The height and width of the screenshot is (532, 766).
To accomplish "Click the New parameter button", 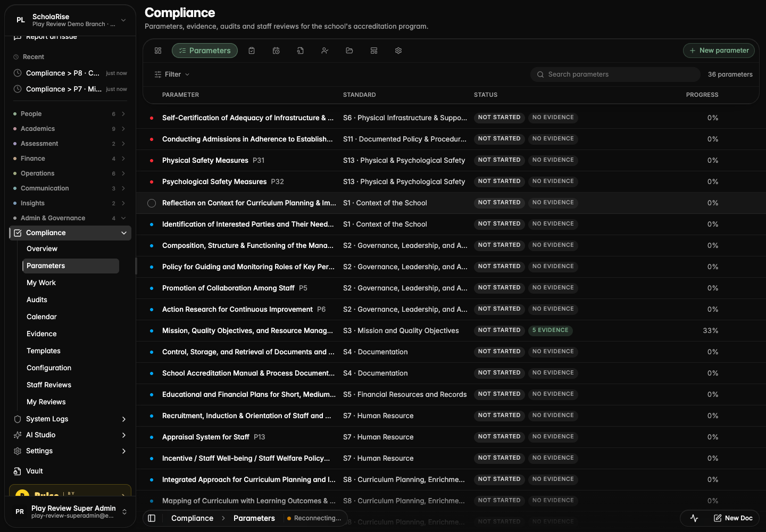I will [719, 51].
